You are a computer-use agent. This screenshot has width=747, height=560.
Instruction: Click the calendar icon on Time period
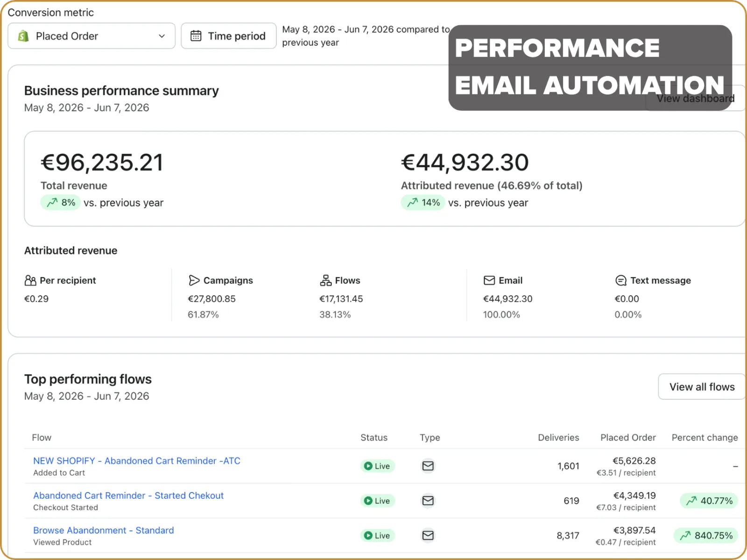point(196,36)
